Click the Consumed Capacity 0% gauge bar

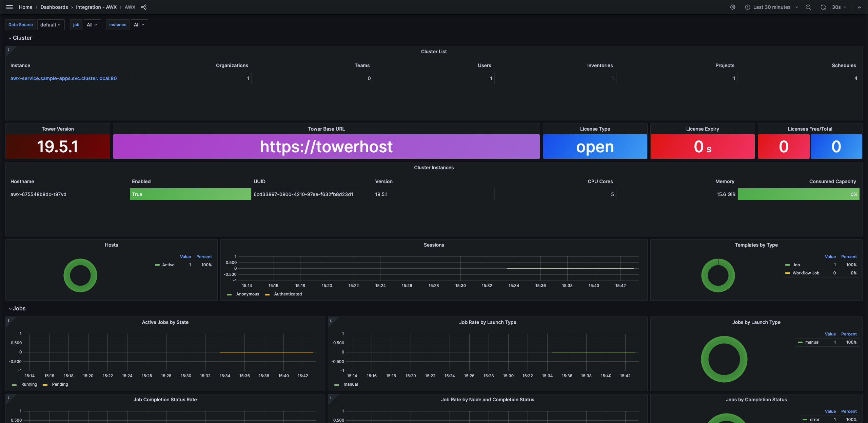798,194
